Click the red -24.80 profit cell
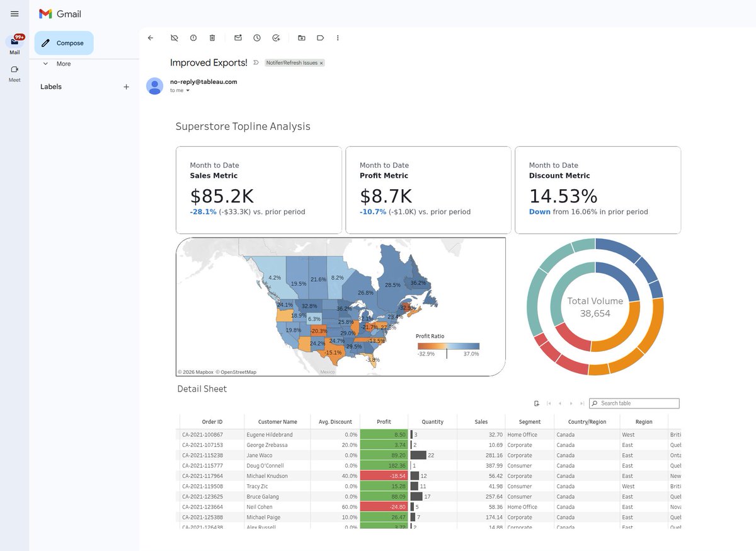 pos(384,507)
